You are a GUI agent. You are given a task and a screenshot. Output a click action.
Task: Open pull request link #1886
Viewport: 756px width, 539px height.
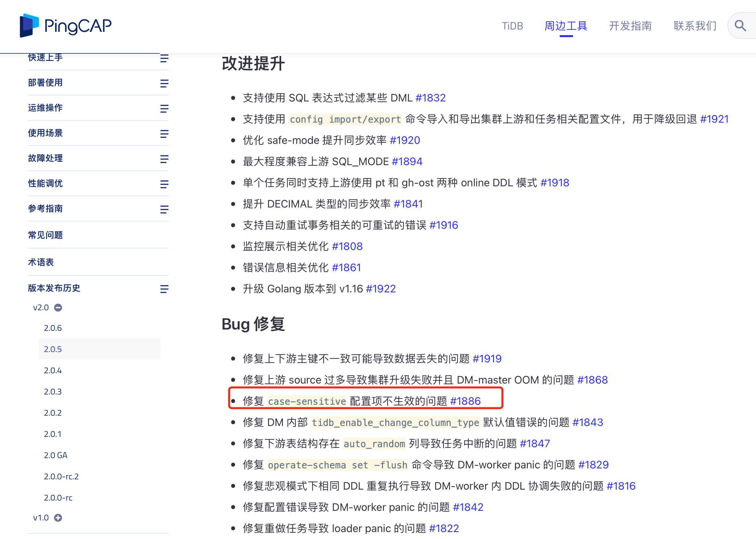pyautogui.click(x=465, y=401)
